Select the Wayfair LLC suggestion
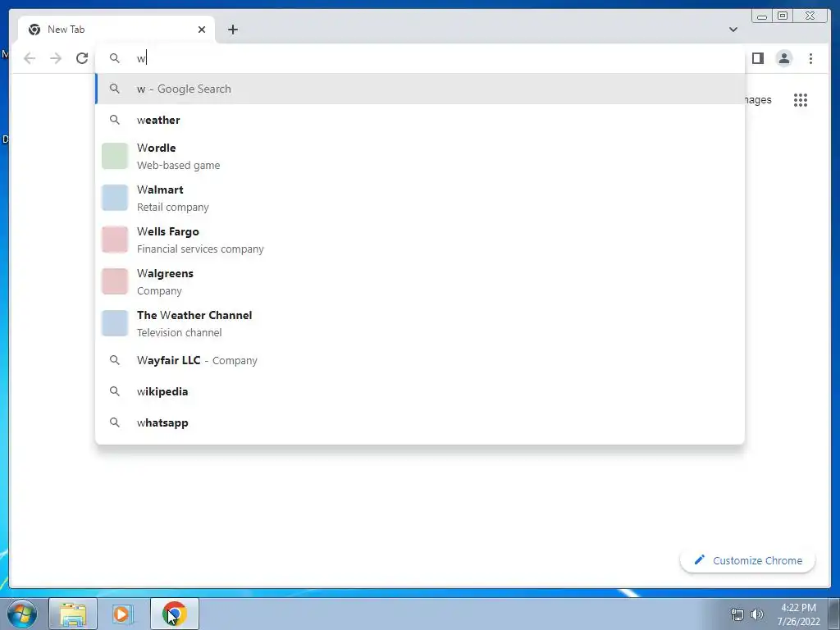840x630 pixels. (420, 361)
